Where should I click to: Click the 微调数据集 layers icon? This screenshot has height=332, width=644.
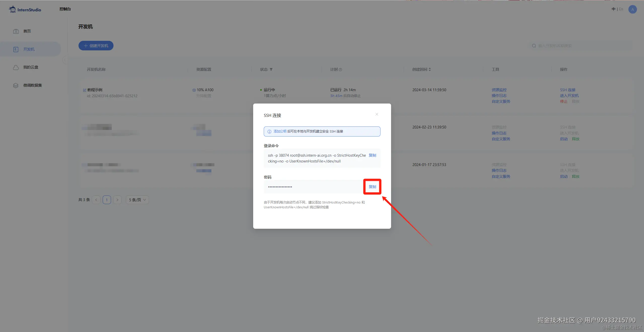16,85
